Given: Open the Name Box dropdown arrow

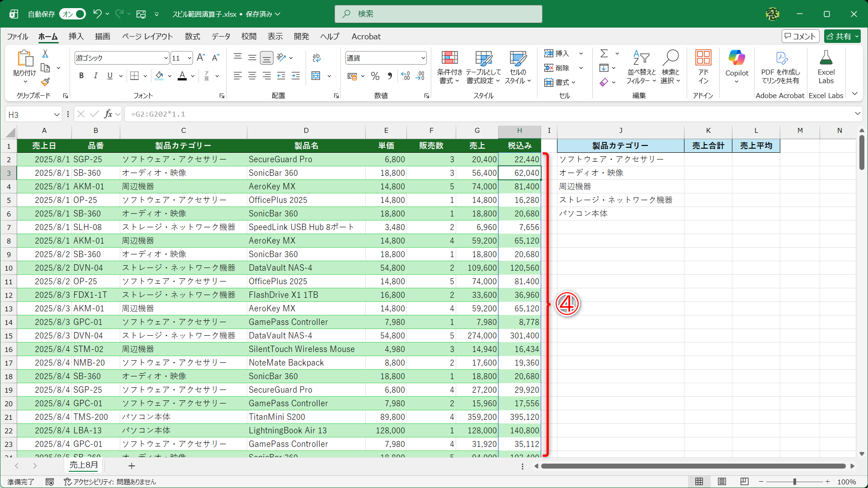Looking at the screenshot, I should coord(57,114).
